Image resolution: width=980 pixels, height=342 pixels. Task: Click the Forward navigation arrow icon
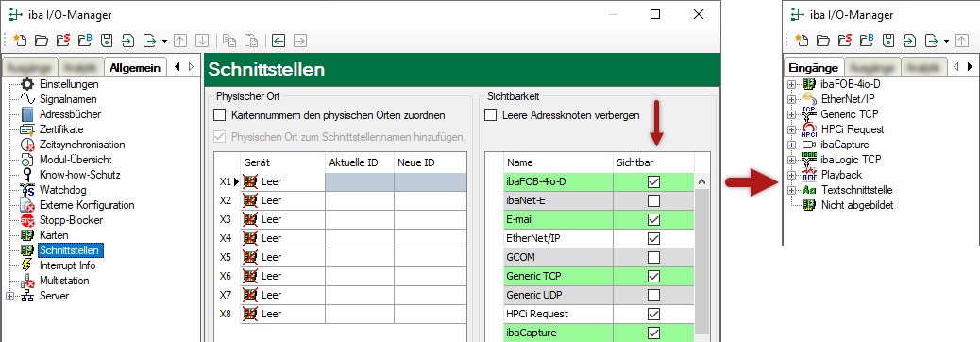[300, 41]
